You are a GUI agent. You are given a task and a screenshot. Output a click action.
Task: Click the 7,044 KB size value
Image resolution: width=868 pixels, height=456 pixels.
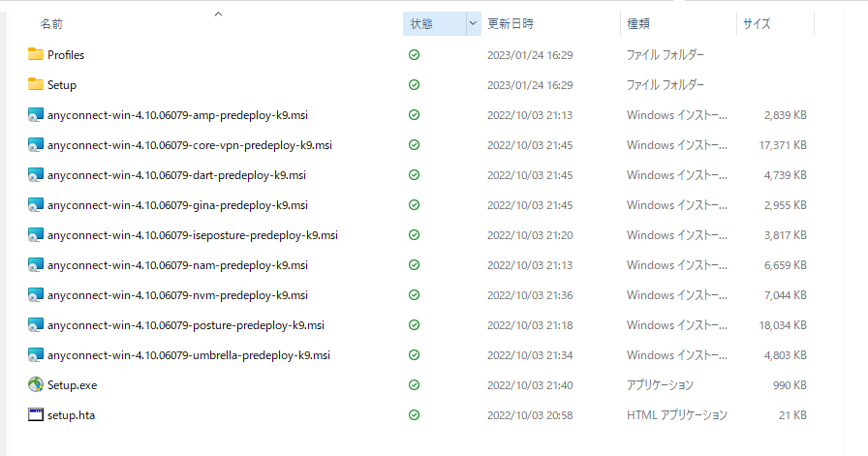[785, 295]
